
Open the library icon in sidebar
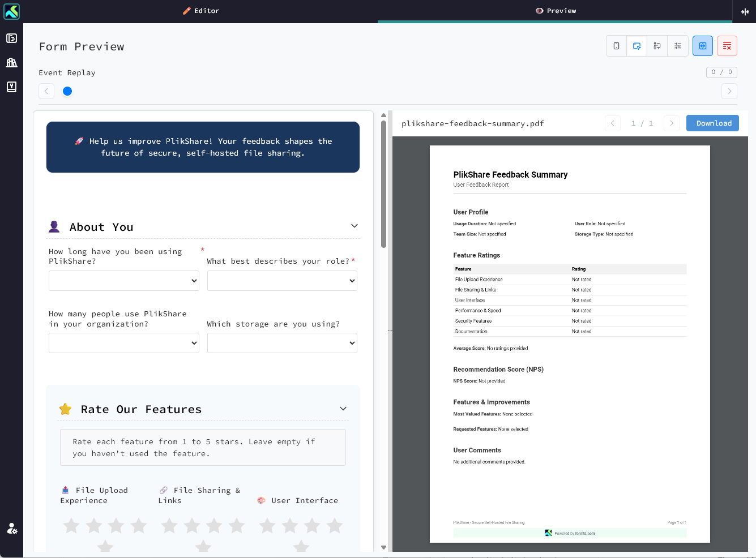[11, 62]
